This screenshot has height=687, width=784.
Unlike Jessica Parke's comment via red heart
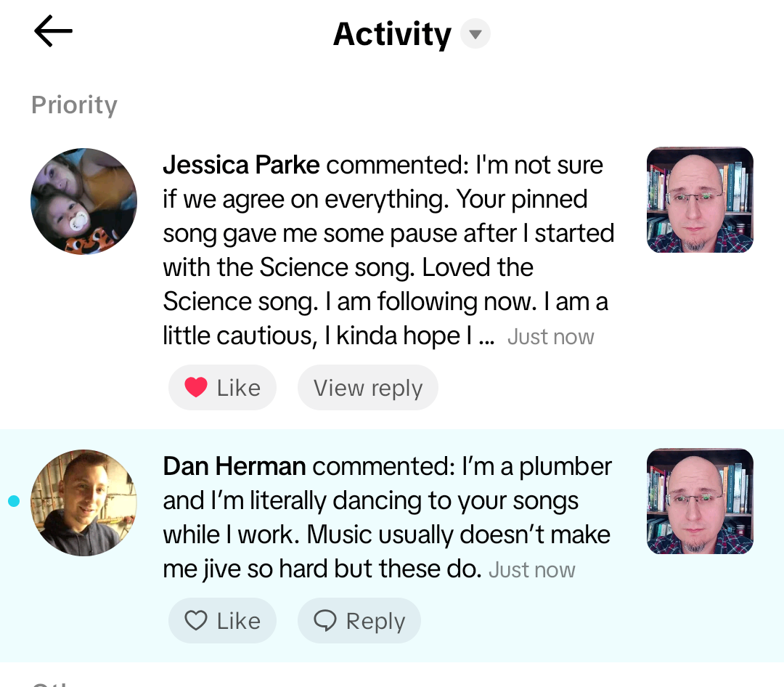(196, 388)
